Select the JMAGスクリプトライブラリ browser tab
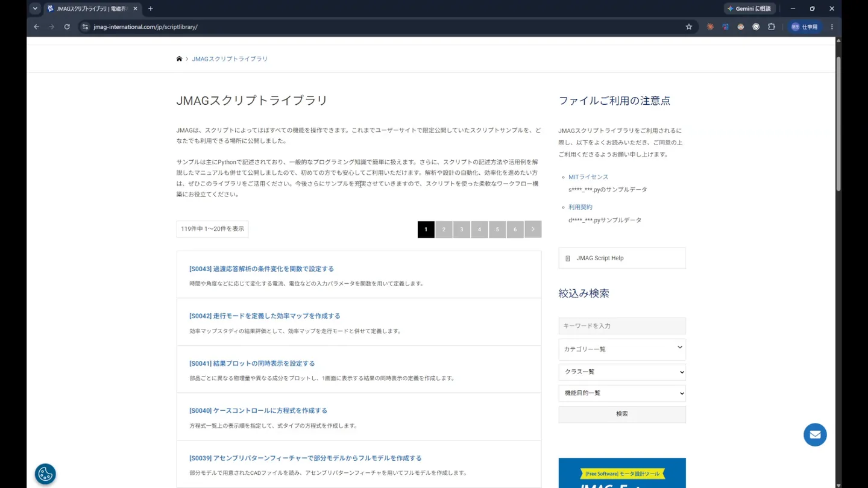Image resolution: width=868 pixels, height=488 pixels. click(x=93, y=9)
